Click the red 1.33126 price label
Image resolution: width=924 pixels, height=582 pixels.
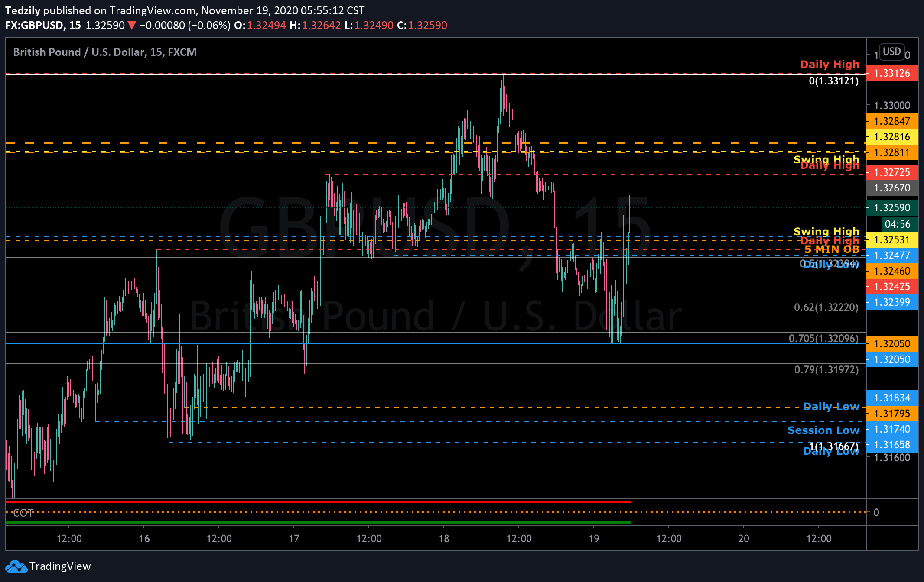[891, 73]
